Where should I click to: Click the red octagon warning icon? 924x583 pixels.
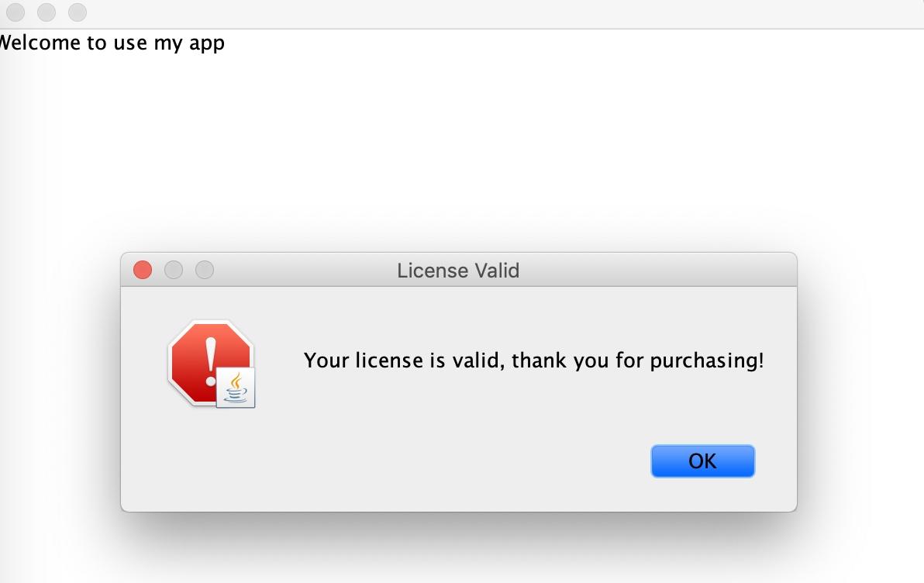pyautogui.click(x=210, y=363)
